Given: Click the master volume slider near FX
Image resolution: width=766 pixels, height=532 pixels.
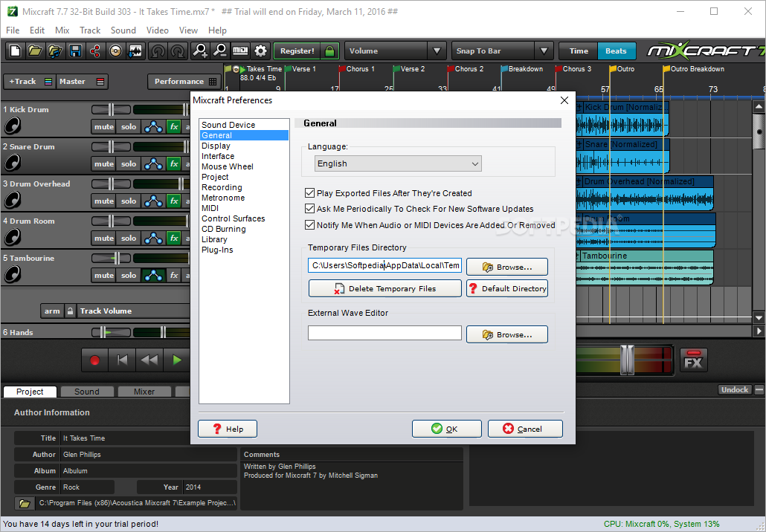Looking at the screenshot, I should click(627, 360).
